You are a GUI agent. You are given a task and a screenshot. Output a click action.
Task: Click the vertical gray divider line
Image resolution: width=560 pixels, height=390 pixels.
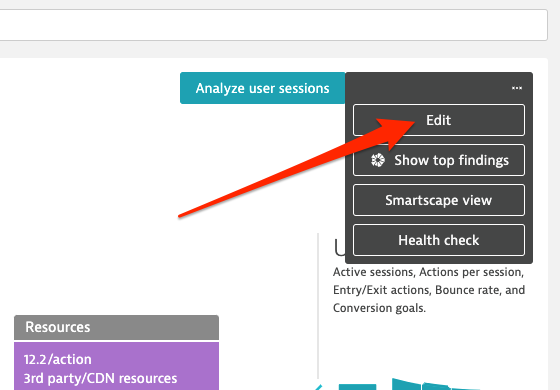pos(318,306)
